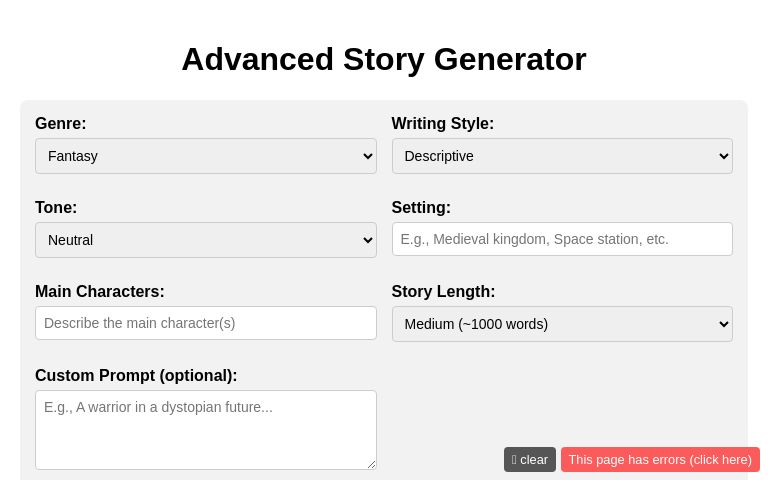Grab the Custom Prompt resize handle
Viewport: 768px width, 480px height.
pos(371,464)
